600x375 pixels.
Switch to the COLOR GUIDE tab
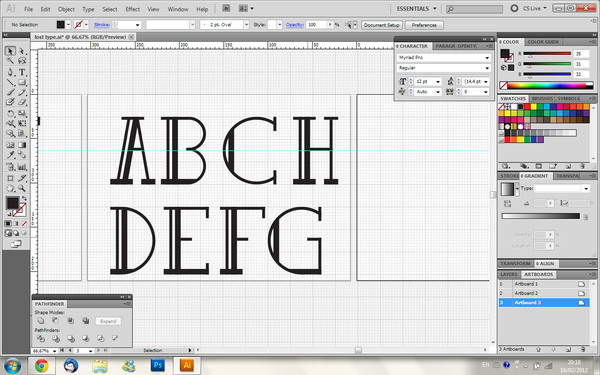(x=543, y=42)
